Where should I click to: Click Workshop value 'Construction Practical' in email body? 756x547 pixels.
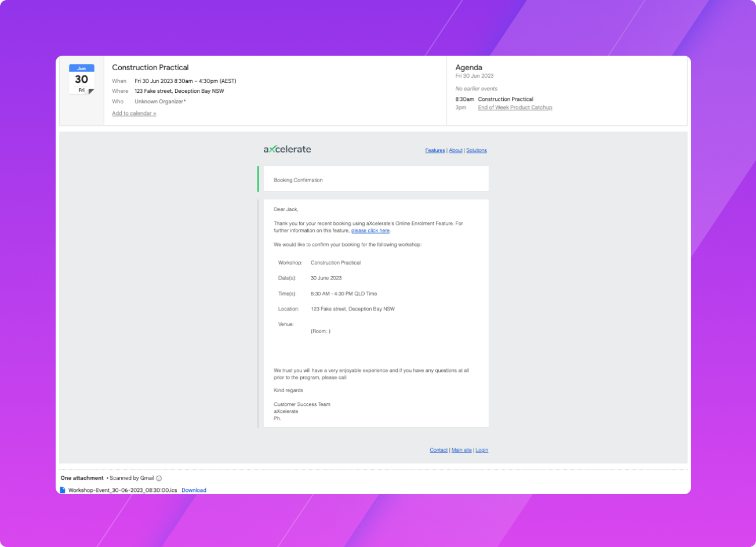336,263
